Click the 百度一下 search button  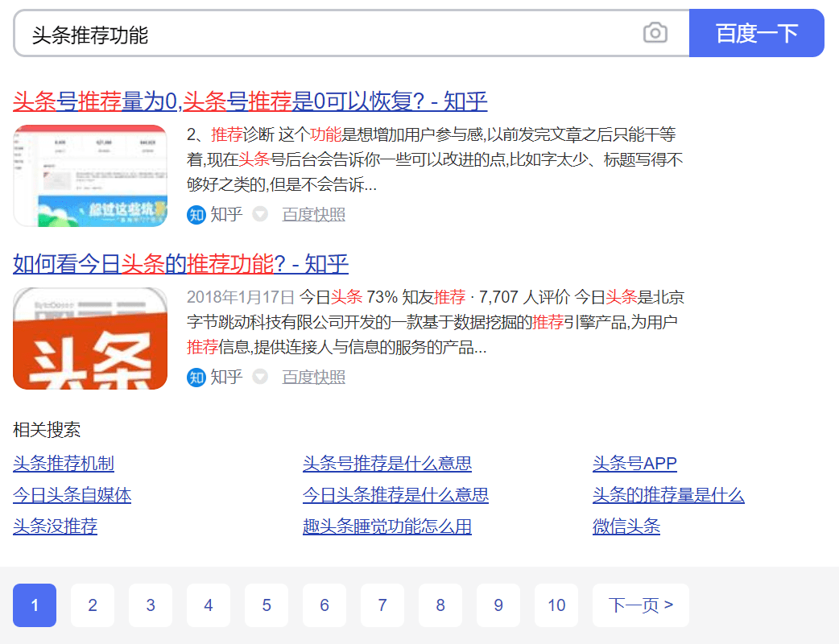[x=757, y=33]
